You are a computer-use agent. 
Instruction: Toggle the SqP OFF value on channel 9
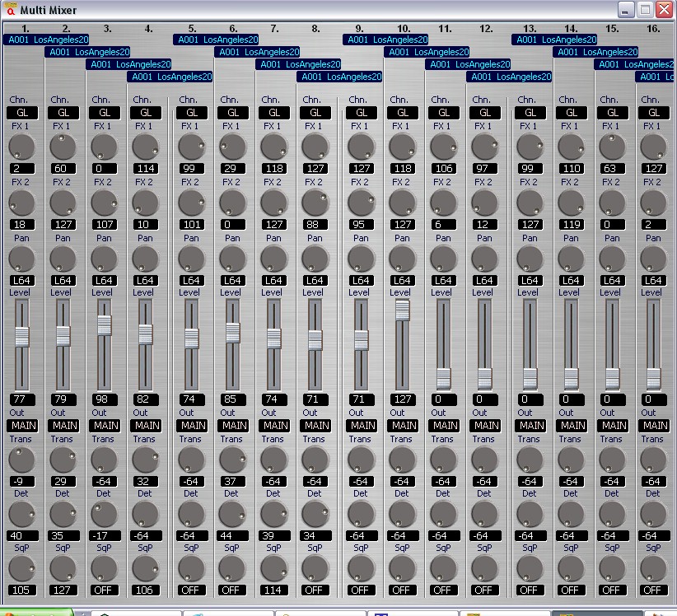[x=361, y=590]
